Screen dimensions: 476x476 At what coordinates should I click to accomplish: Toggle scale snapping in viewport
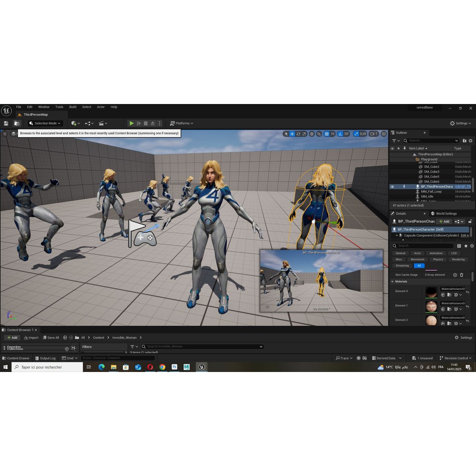click(356, 134)
